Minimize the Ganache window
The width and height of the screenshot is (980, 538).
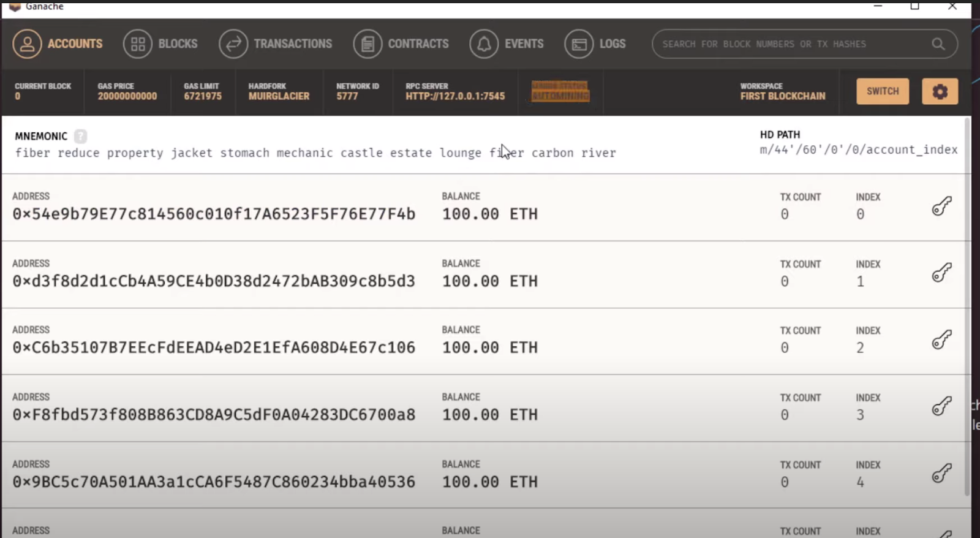pos(878,6)
